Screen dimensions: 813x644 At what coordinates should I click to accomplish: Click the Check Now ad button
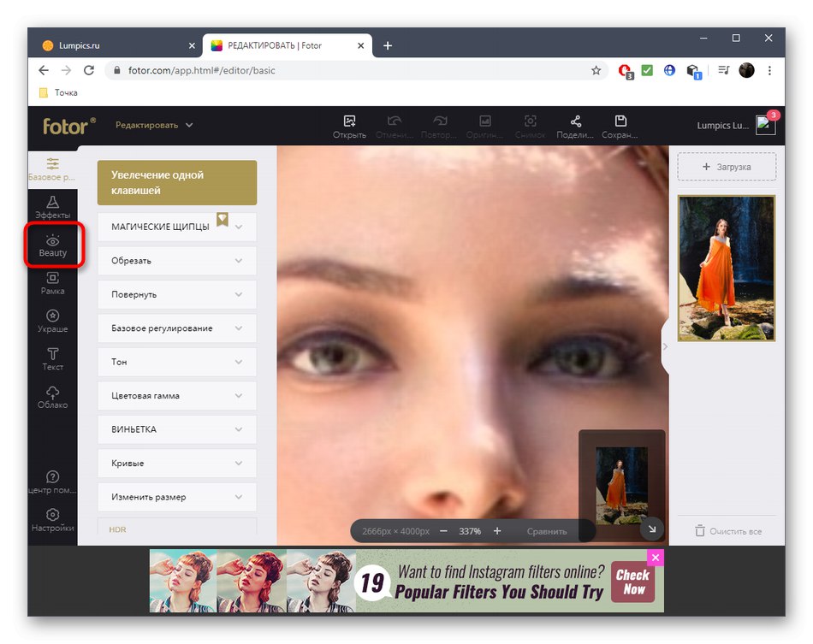(x=632, y=582)
